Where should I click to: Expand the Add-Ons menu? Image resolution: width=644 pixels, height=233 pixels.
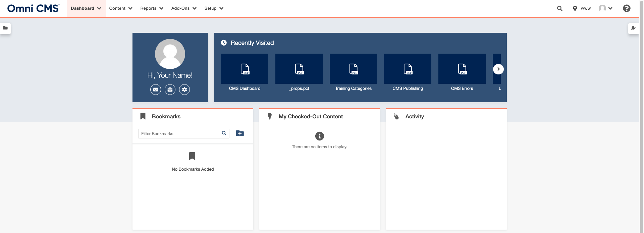(x=184, y=8)
